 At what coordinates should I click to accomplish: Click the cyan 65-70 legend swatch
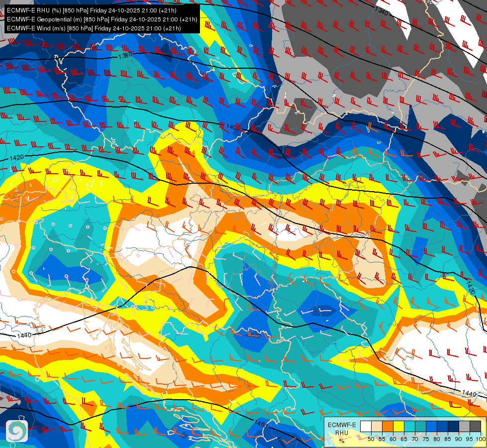click(x=410, y=426)
